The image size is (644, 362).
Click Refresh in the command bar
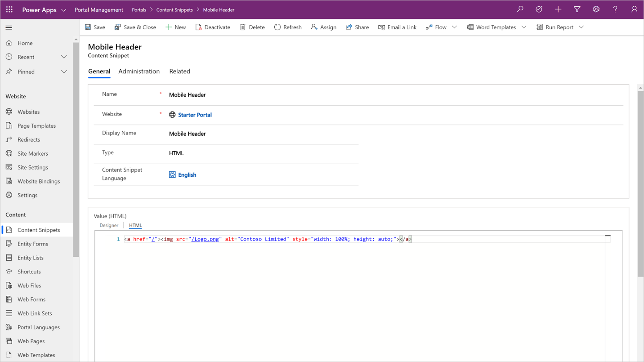pos(288,27)
